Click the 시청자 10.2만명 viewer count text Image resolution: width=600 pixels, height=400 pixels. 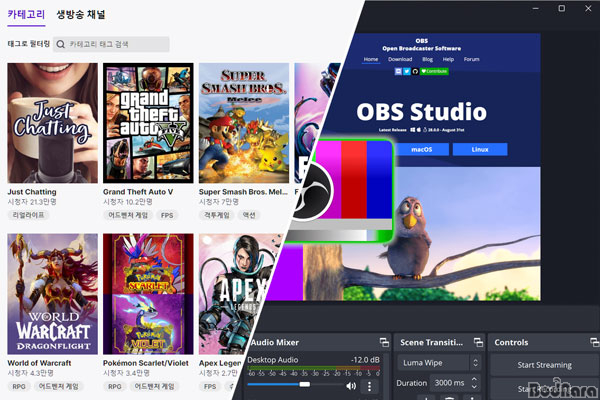(x=128, y=202)
